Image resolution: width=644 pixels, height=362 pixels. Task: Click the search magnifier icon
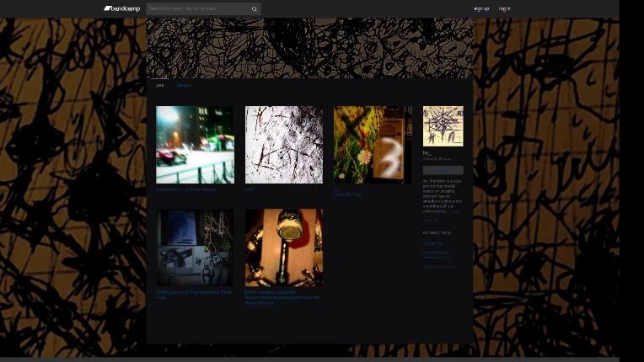click(255, 9)
